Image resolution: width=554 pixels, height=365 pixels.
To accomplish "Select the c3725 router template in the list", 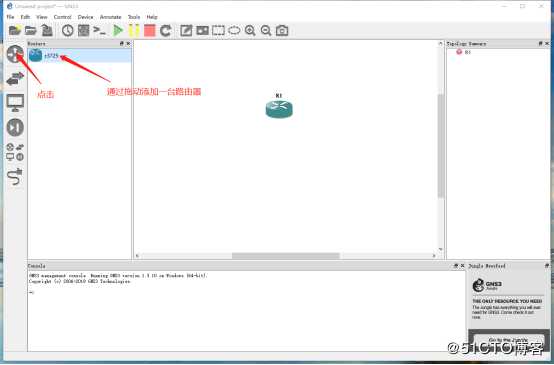I will pyautogui.click(x=80, y=55).
